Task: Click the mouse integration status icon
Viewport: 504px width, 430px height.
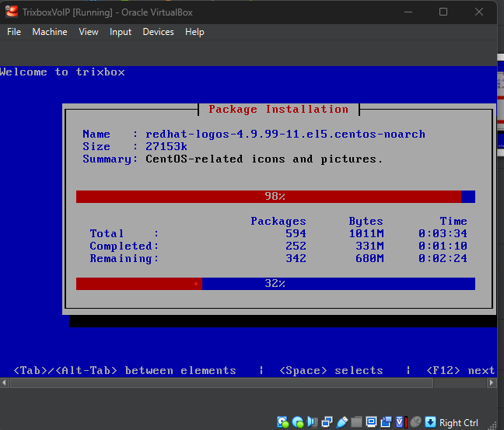Action: (x=415, y=421)
